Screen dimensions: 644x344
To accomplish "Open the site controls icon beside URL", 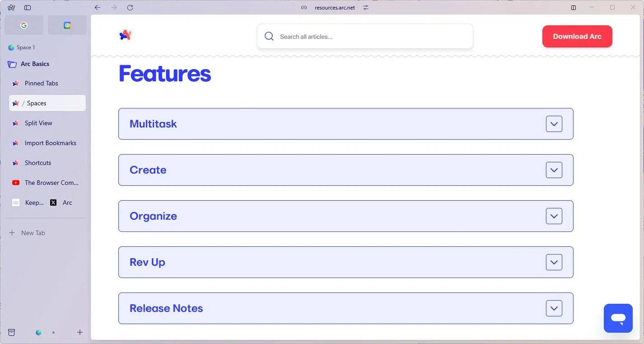I will pos(366,8).
